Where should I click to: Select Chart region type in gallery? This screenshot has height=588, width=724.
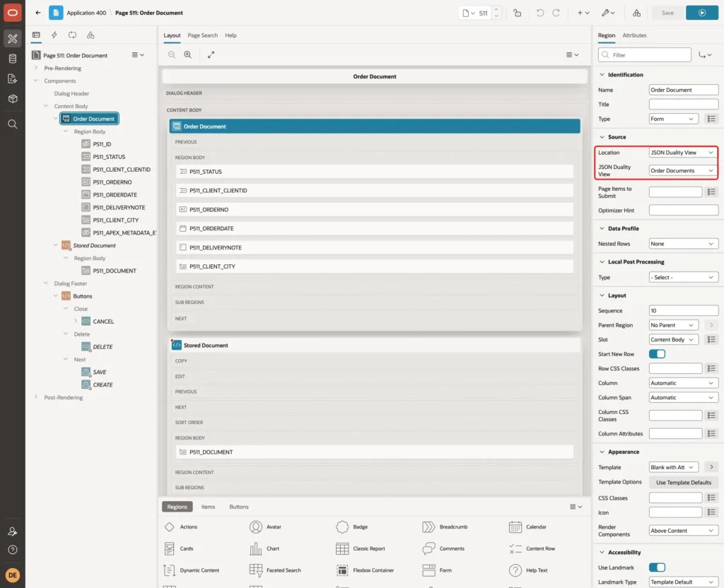pos(264,548)
